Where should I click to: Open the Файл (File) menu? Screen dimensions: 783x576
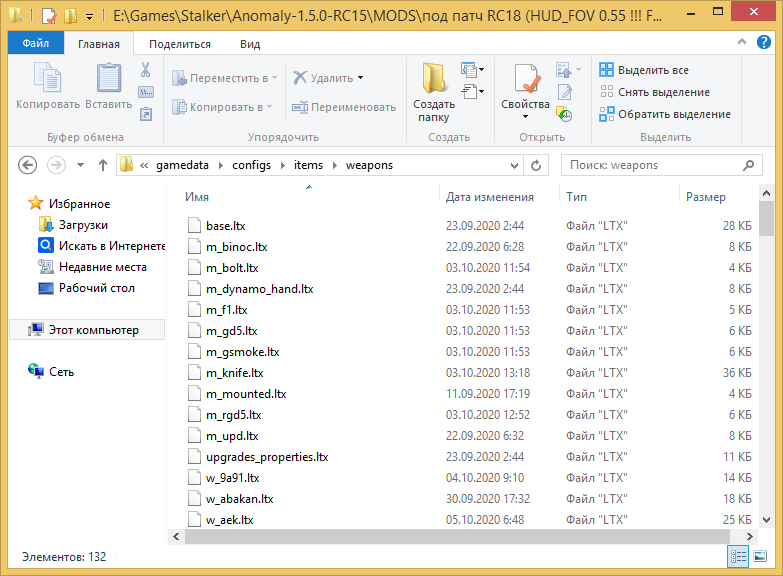(36, 44)
